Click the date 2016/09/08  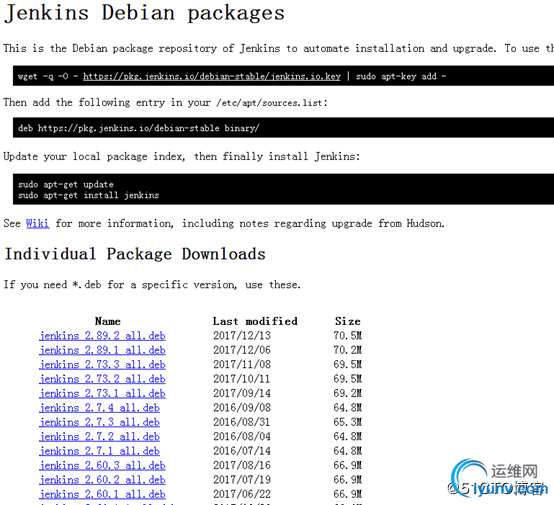242,407
